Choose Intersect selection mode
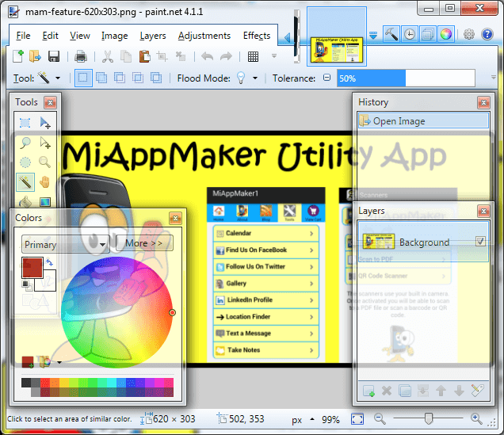Image resolution: width=504 pixels, height=435 pixels. pyautogui.click(x=138, y=78)
